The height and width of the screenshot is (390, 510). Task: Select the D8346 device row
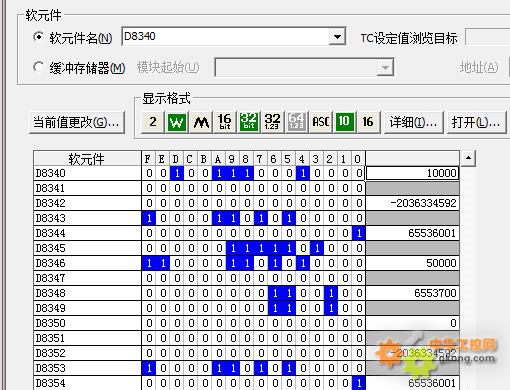pos(246,263)
